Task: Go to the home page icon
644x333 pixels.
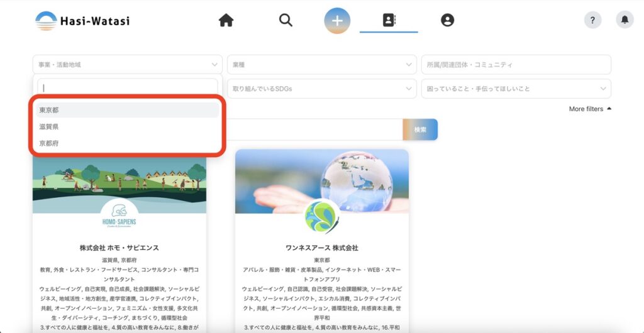Action: point(226,21)
